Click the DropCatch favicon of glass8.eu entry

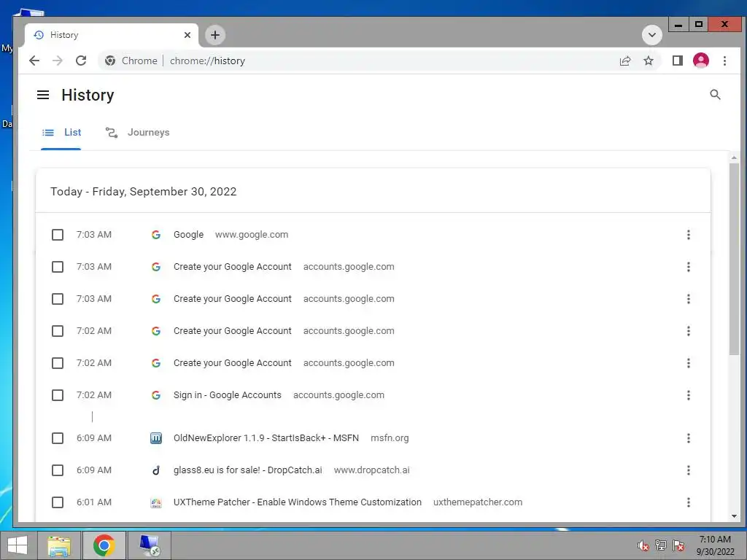tap(156, 470)
